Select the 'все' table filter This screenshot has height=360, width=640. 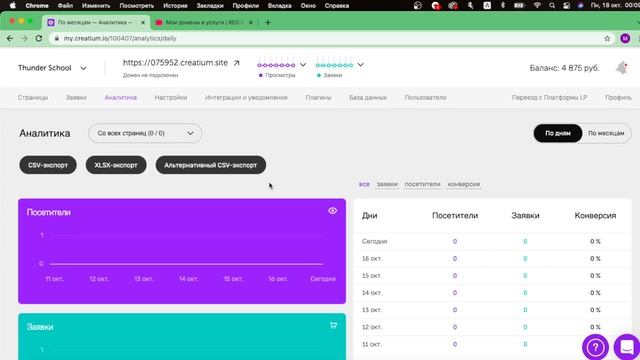click(364, 184)
